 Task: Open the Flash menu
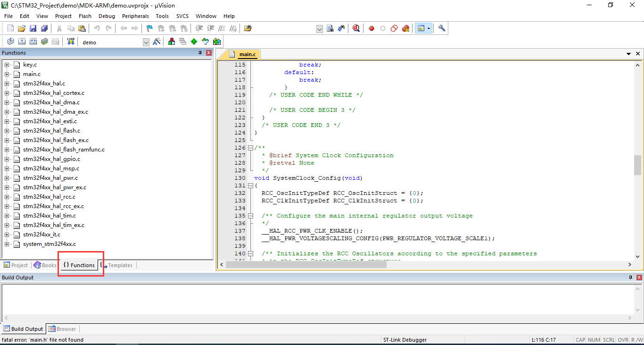coord(85,16)
